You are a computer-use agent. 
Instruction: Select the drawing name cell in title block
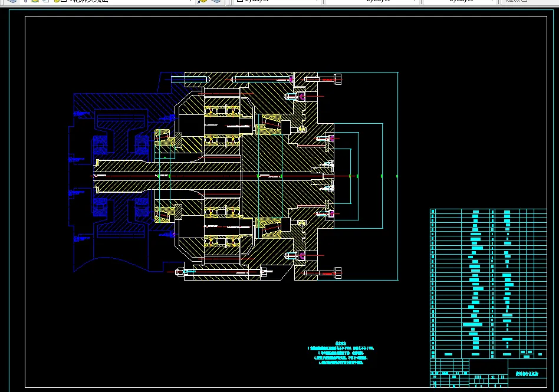(x=527, y=374)
